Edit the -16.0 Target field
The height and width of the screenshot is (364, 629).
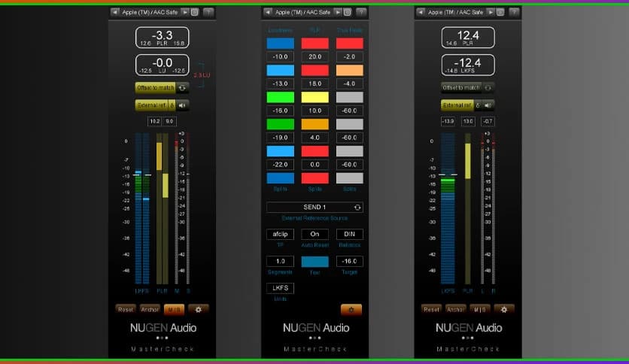click(349, 261)
